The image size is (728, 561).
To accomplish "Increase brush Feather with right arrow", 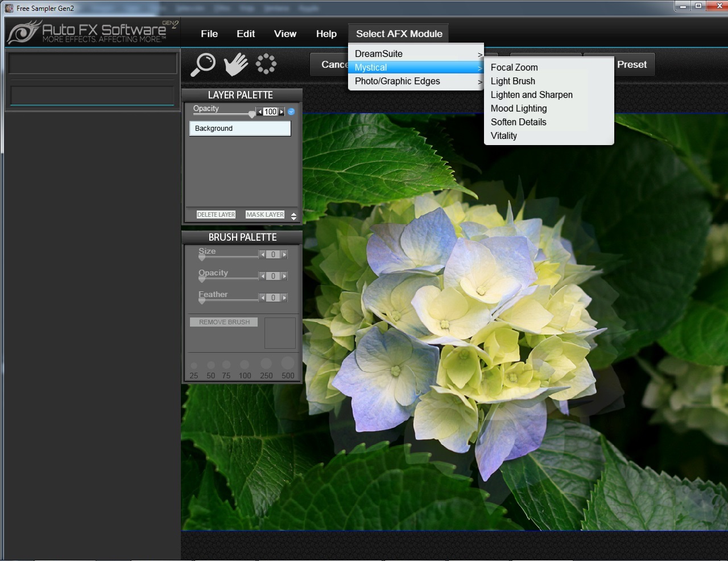I will point(284,298).
